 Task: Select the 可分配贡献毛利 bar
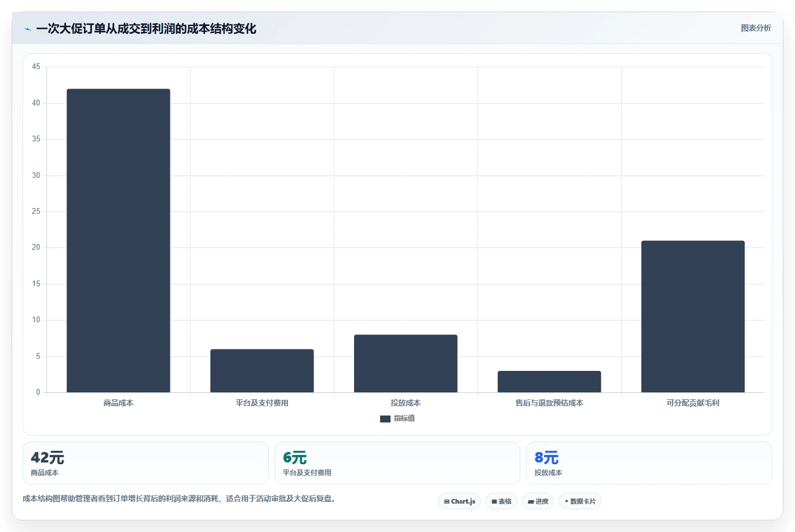pyautogui.click(x=693, y=316)
